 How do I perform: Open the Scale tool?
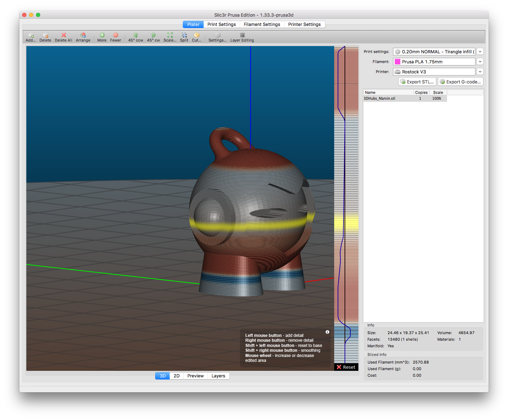click(x=170, y=35)
